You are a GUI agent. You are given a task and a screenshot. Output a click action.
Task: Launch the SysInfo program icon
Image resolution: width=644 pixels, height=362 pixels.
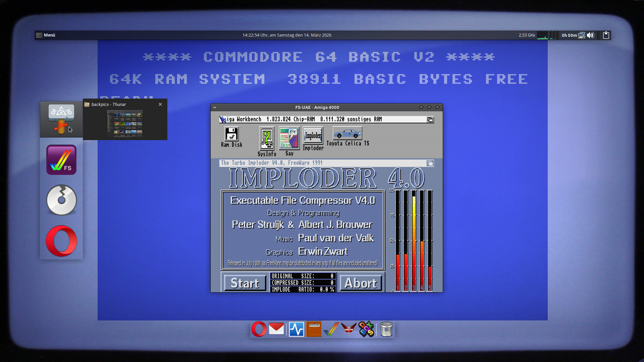point(267,142)
